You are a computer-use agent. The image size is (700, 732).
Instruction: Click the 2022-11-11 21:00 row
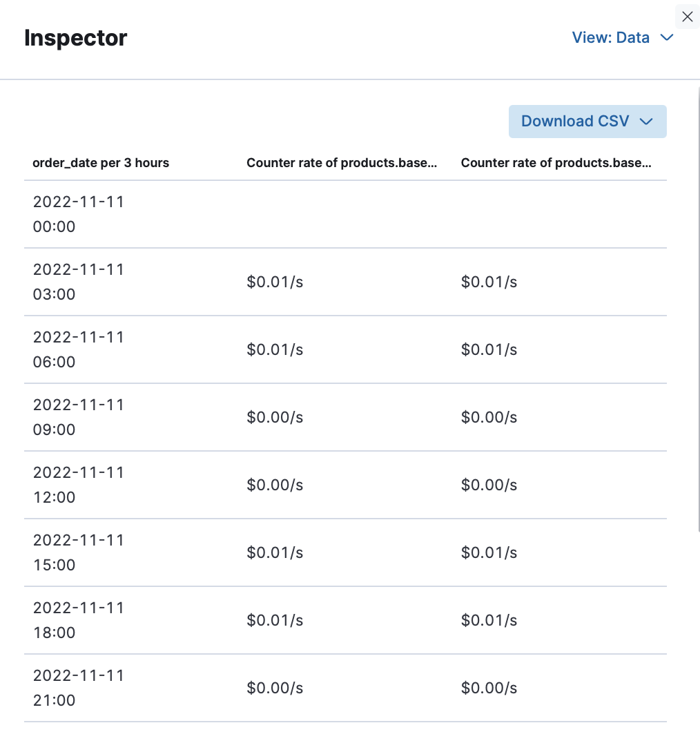click(78, 688)
